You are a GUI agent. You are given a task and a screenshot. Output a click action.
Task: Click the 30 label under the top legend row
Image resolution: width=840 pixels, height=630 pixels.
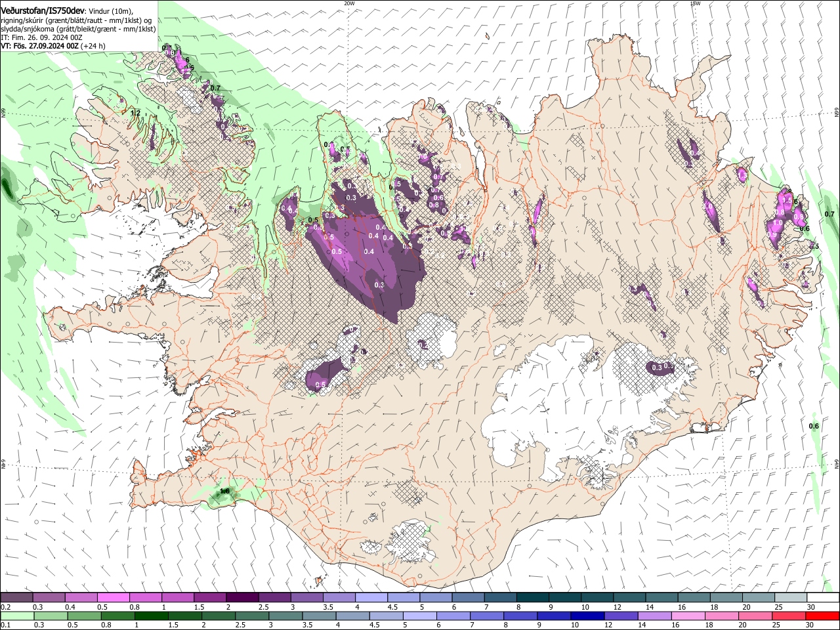810,607
